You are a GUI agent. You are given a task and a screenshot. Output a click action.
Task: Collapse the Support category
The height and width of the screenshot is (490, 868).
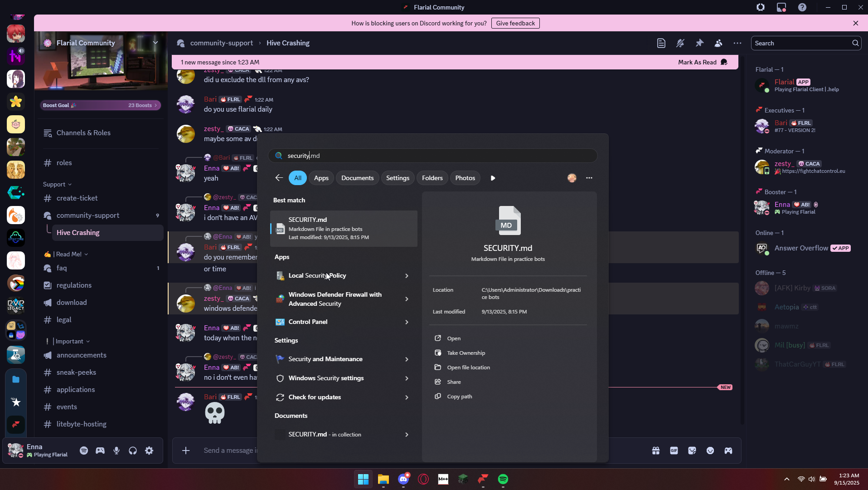pos(58,184)
